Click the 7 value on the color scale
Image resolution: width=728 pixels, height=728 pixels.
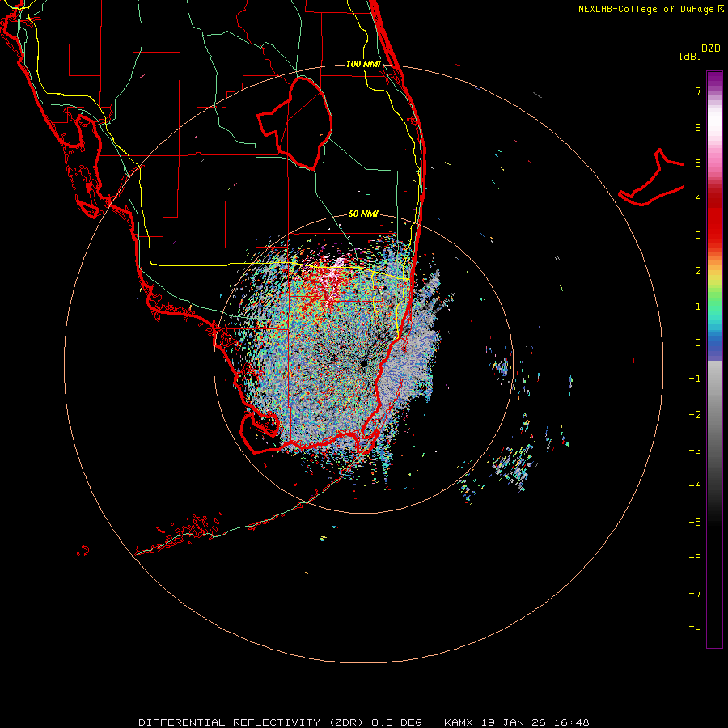click(698, 91)
